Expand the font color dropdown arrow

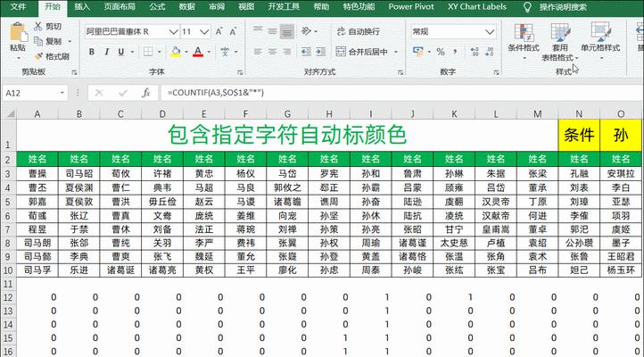tap(209, 52)
